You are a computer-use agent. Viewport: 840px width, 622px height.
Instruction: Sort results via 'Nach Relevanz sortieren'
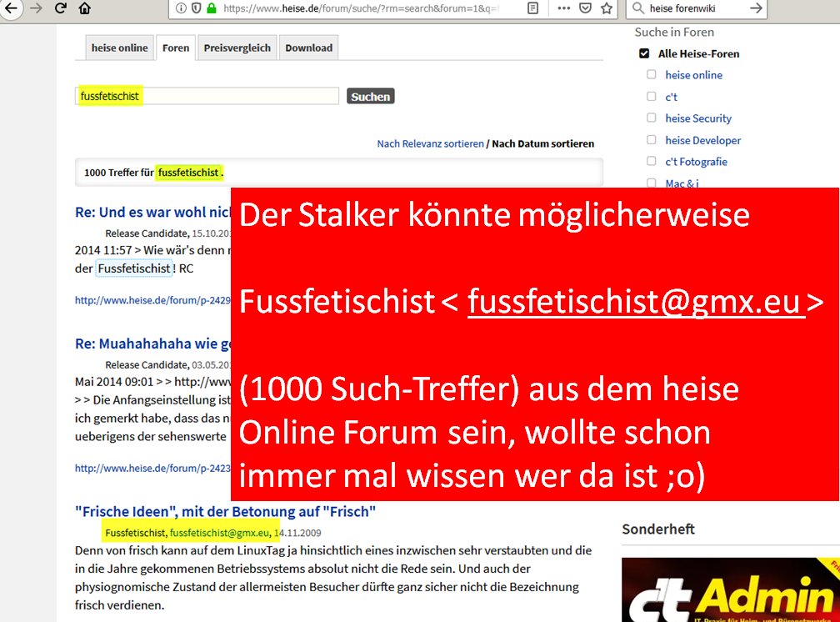click(x=430, y=143)
